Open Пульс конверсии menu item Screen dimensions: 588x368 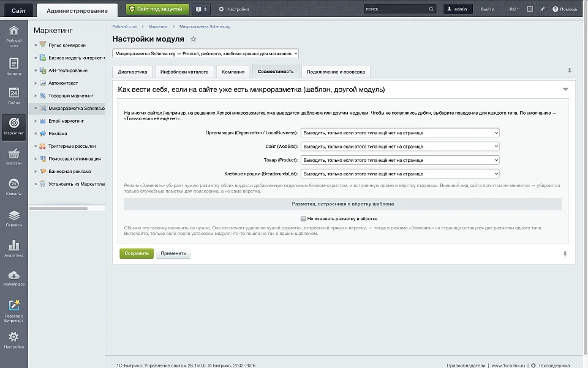pos(67,45)
